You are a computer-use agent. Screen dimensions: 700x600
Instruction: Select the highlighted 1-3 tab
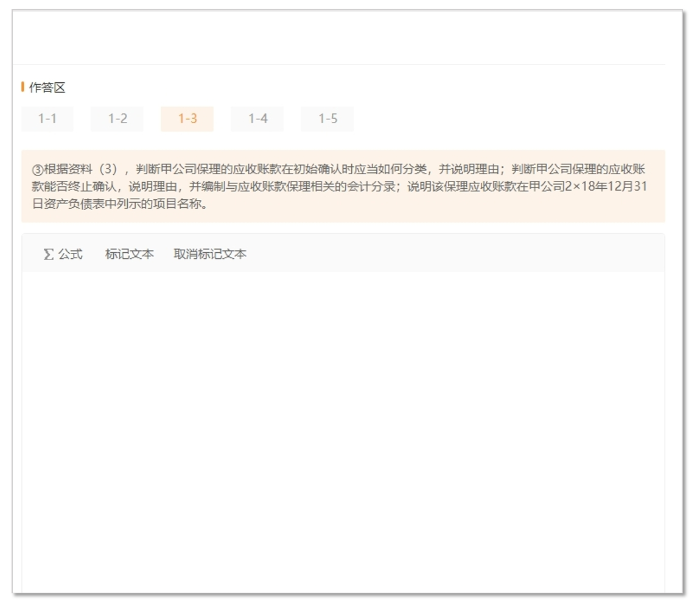(187, 119)
